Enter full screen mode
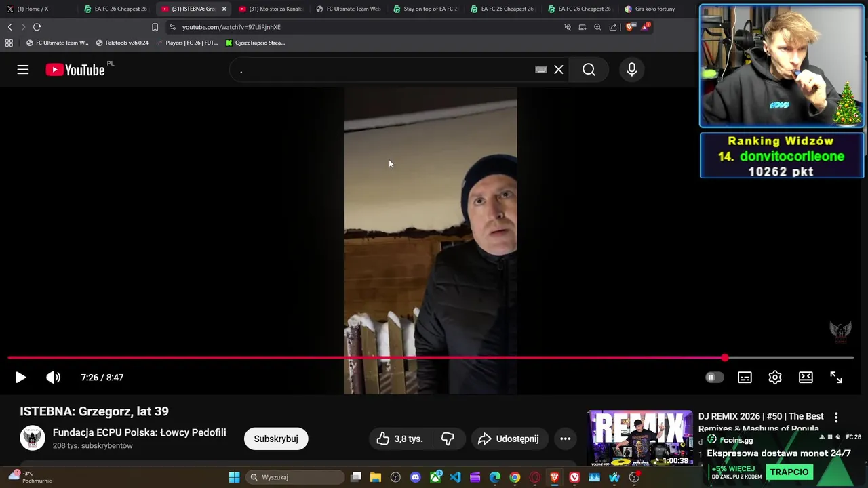The image size is (868, 488). [x=836, y=378]
